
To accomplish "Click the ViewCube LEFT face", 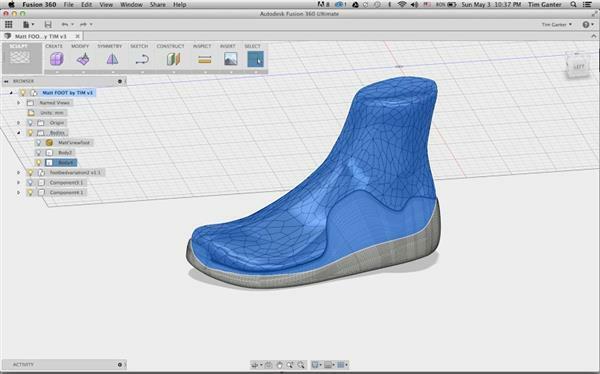I will click(578, 67).
